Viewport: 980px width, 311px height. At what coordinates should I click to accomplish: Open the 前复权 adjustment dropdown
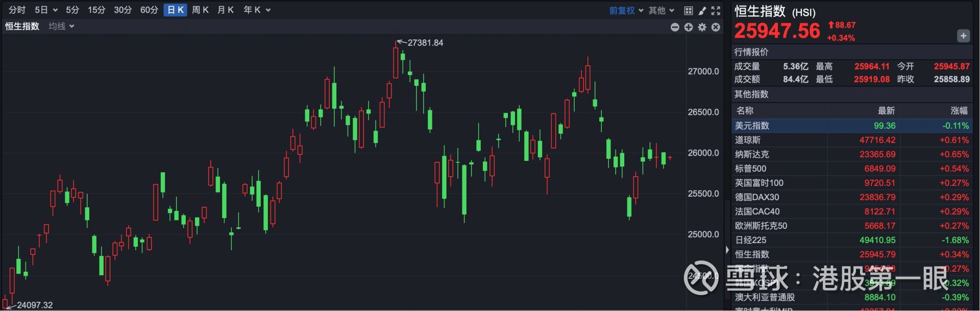[626, 10]
